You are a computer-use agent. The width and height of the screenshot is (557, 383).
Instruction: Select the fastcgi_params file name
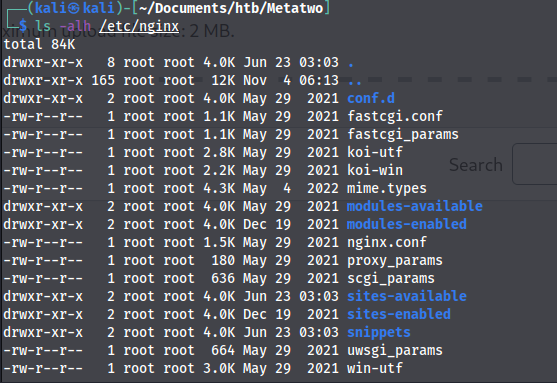tap(403, 135)
